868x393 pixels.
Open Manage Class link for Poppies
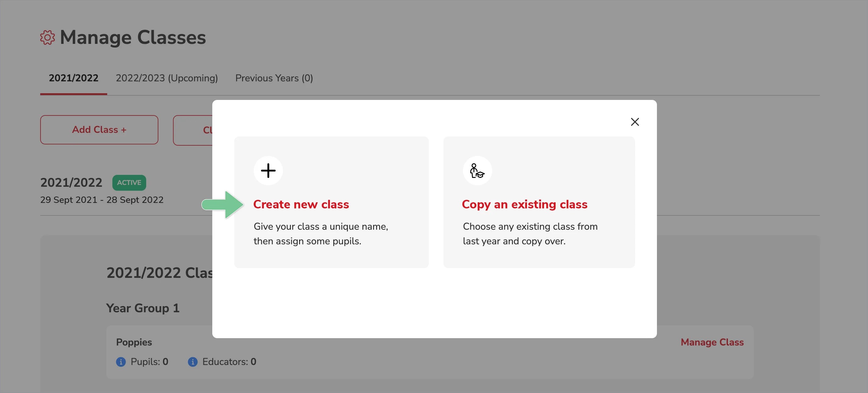tap(712, 342)
